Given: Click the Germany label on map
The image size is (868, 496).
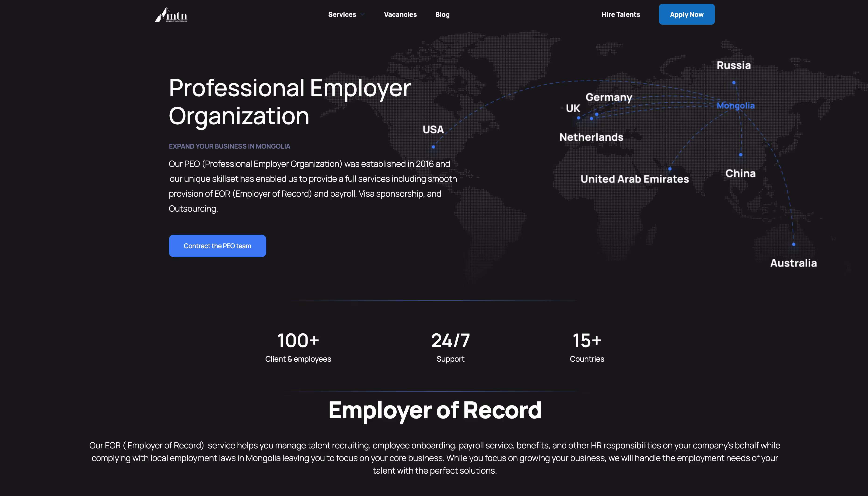Looking at the screenshot, I should point(609,98).
